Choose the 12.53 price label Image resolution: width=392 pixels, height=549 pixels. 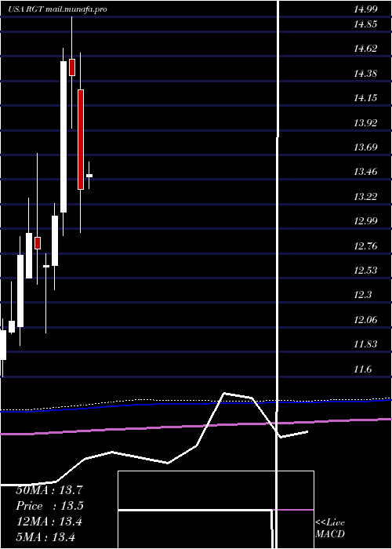click(x=365, y=271)
